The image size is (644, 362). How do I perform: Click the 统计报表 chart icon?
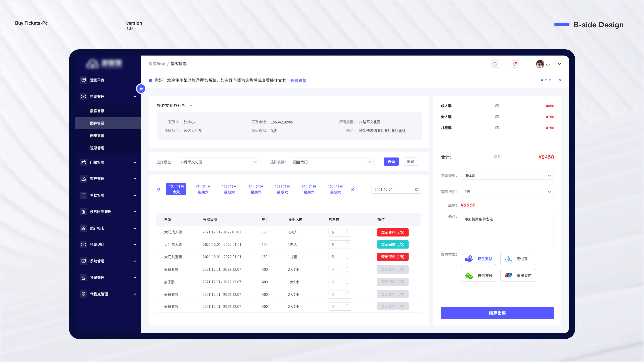[83, 228]
